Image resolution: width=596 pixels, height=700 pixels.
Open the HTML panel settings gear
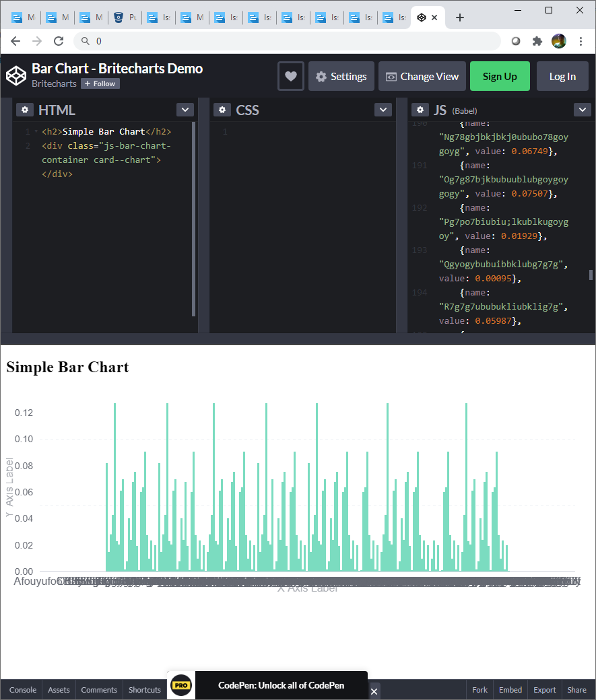(x=25, y=109)
